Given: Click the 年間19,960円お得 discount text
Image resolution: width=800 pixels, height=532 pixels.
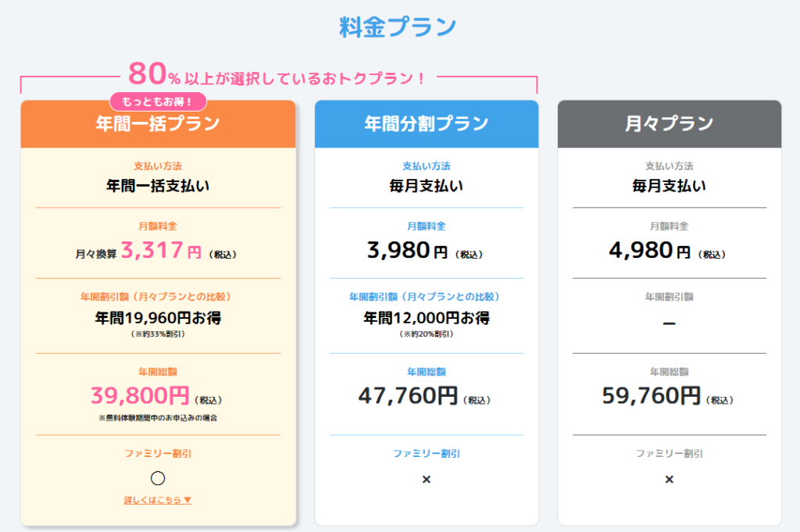Looking at the screenshot, I should pos(158,318).
